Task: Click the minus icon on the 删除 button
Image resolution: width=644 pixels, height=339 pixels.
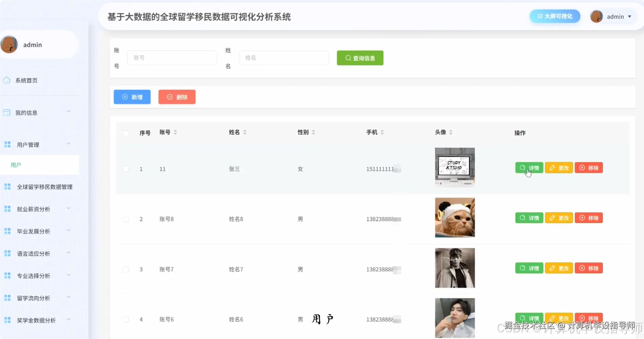Action: [x=170, y=97]
